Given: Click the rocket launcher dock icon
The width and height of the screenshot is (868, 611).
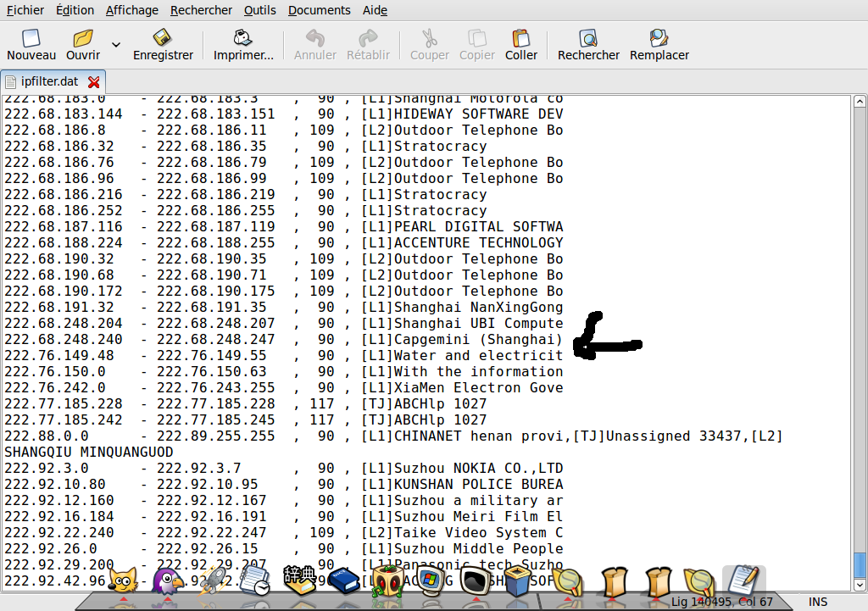Looking at the screenshot, I should pyautogui.click(x=211, y=580).
